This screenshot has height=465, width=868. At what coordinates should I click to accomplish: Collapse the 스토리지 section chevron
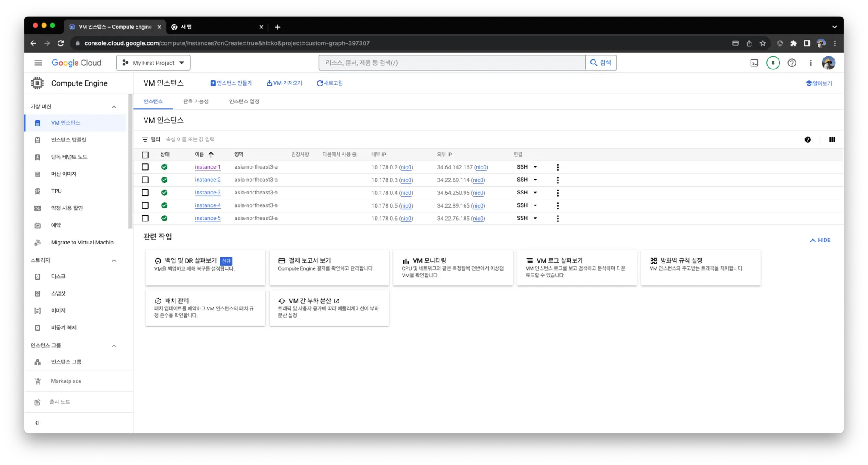114,260
